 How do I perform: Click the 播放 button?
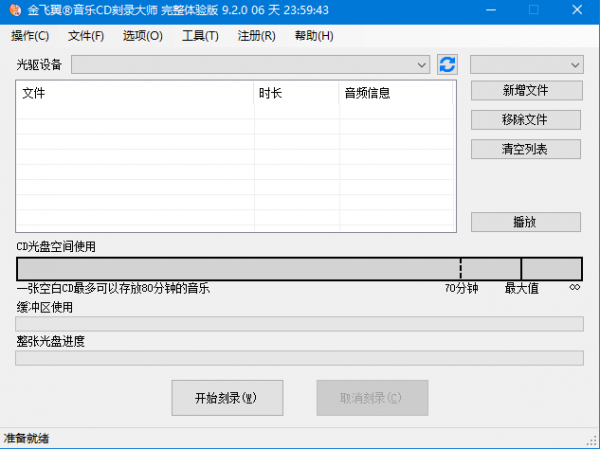click(x=526, y=222)
